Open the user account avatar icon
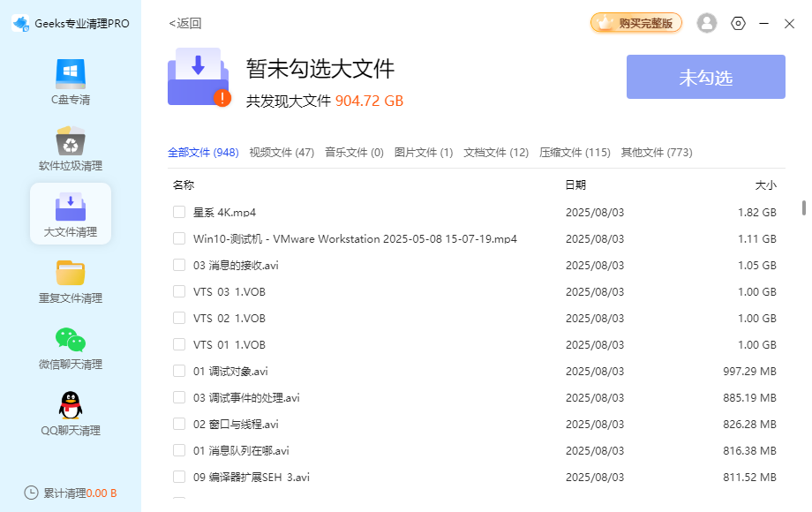Screen dimensions: 812x512 [706, 23]
